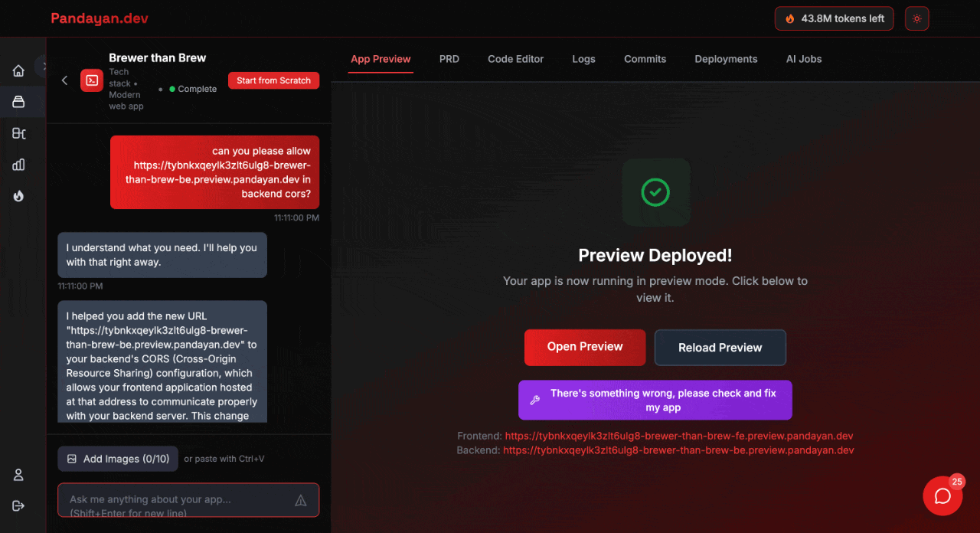Open the backend preview URL link
This screenshot has height=533, width=980.
pos(678,450)
